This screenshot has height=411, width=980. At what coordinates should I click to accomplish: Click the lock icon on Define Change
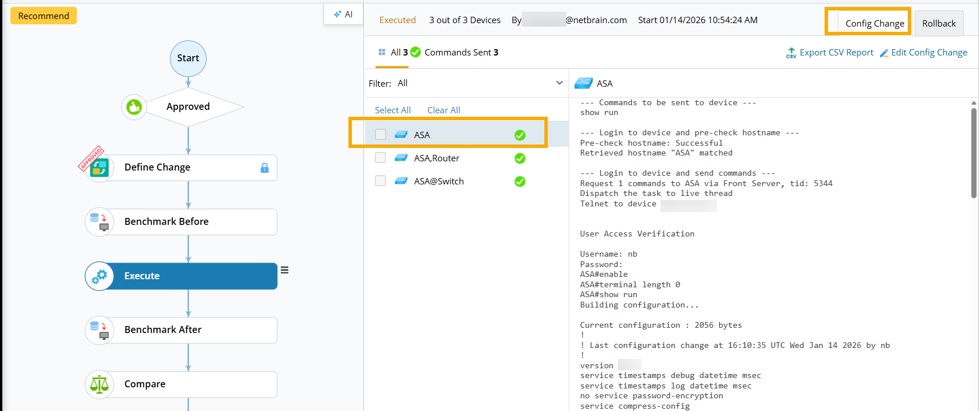click(x=265, y=168)
